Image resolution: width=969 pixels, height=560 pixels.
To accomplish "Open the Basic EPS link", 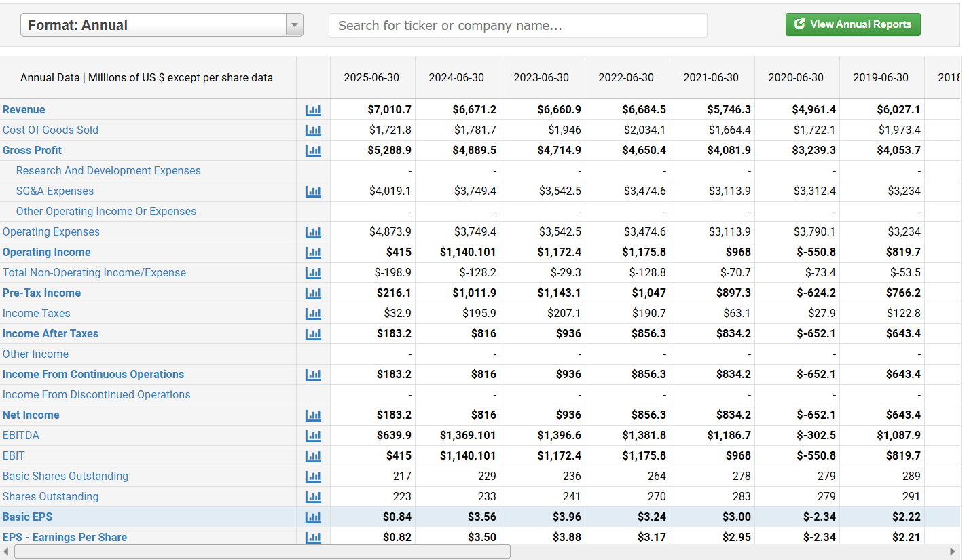I will pos(27,517).
